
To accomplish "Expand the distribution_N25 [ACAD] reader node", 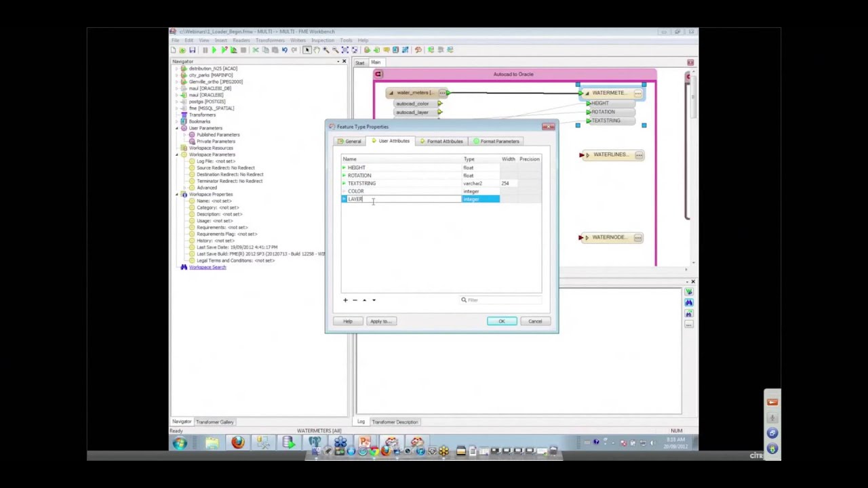I will tap(177, 68).
